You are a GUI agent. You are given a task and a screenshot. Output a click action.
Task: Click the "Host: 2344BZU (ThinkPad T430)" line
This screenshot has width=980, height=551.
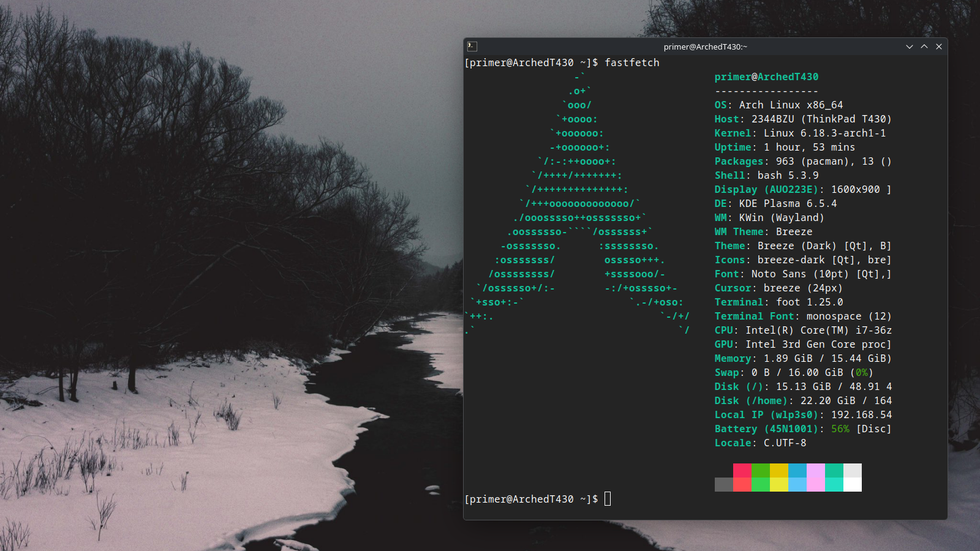pyautogui.click(x=803, y=119)
